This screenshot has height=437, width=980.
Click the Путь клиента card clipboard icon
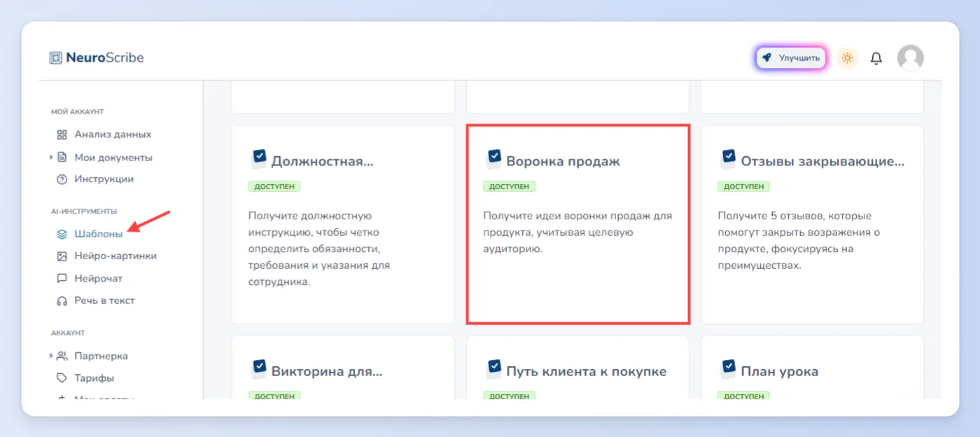[494, 368]
